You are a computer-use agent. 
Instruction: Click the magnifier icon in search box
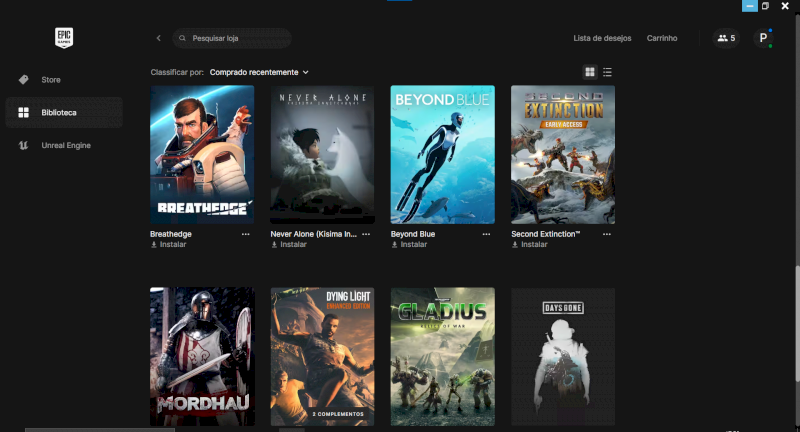click(x=182, y=38)
